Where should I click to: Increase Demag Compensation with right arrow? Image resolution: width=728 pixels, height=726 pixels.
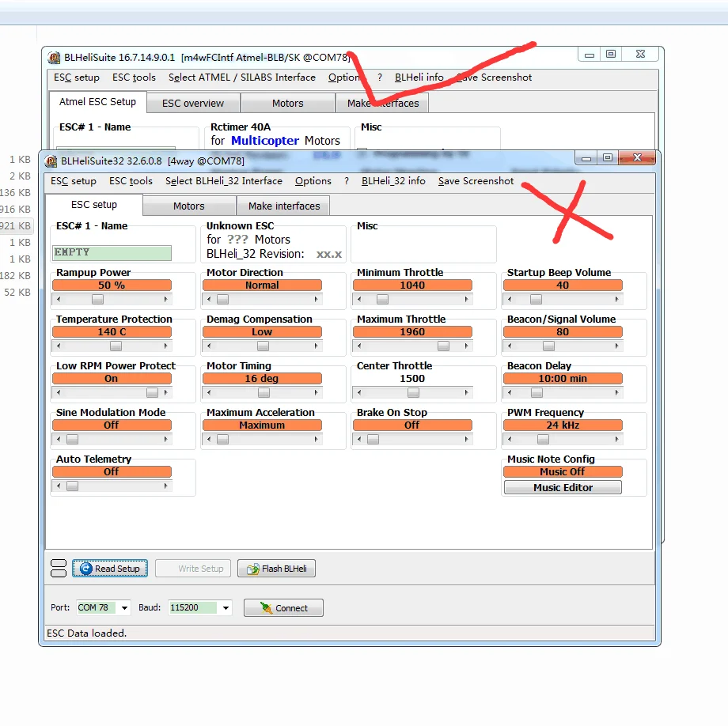pyautogui.click(x=317, y=346)
